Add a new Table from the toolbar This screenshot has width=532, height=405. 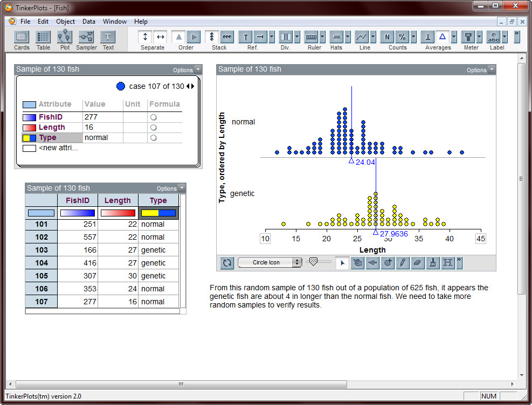43,37
